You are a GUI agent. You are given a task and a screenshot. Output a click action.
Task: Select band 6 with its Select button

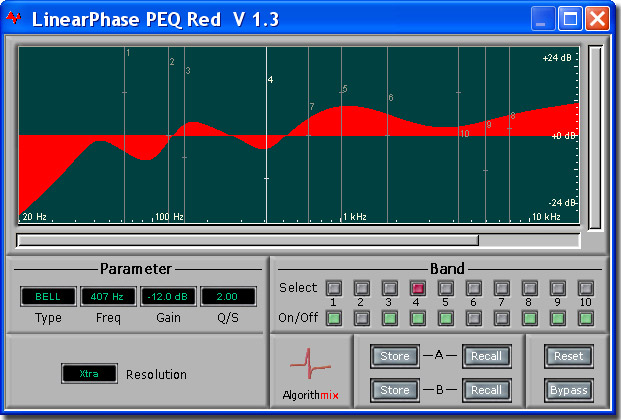pos(474,288)
